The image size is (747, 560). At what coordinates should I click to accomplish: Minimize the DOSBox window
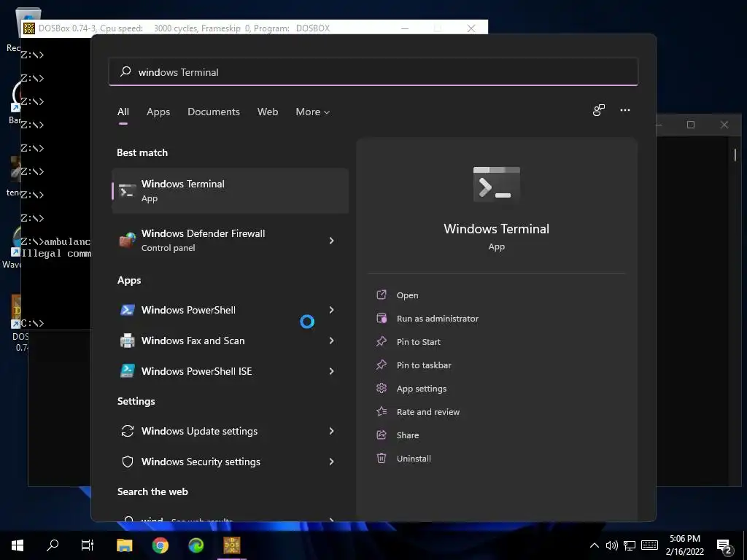[404, 28]
